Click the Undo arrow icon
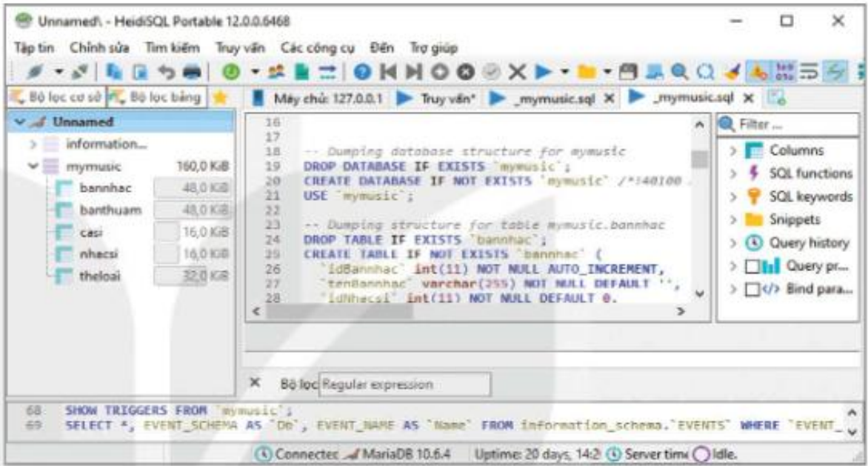This screenshot has width=868, height=466. 166,72
